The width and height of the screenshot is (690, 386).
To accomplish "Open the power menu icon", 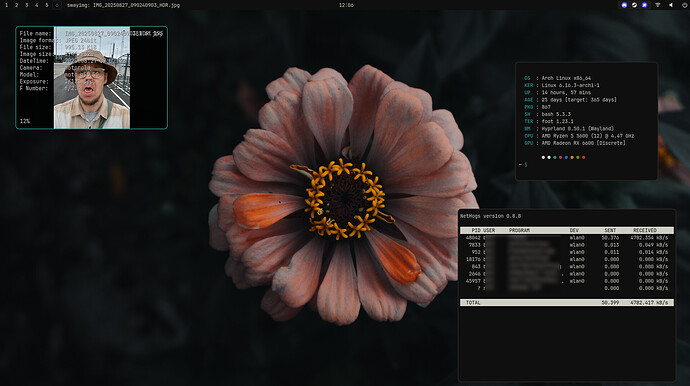I will point(685,5).
